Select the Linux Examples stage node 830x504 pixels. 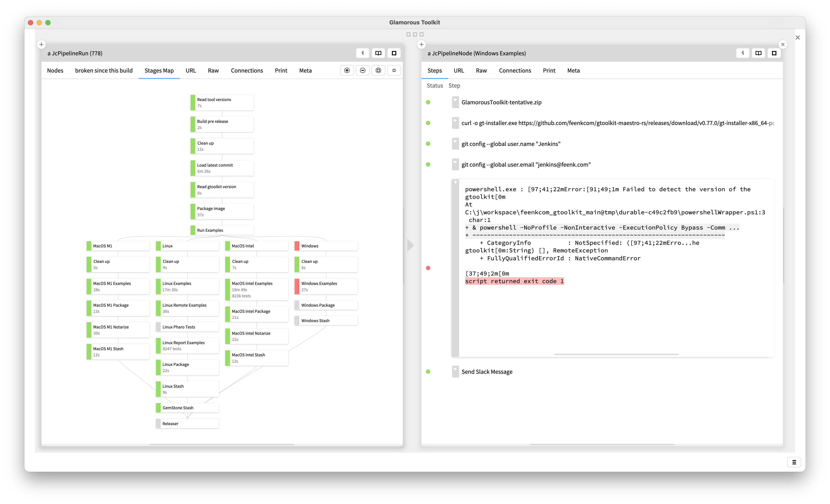tap(187, 286)
